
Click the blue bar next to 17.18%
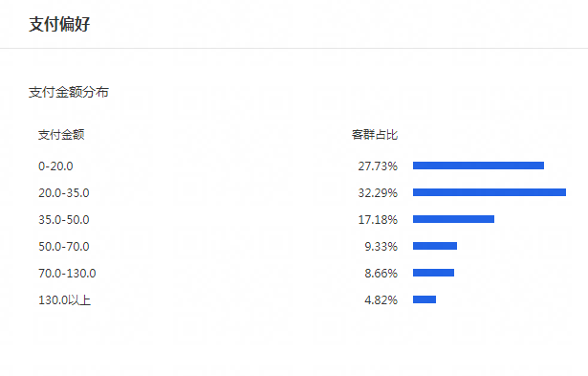(x=453, y=219)
